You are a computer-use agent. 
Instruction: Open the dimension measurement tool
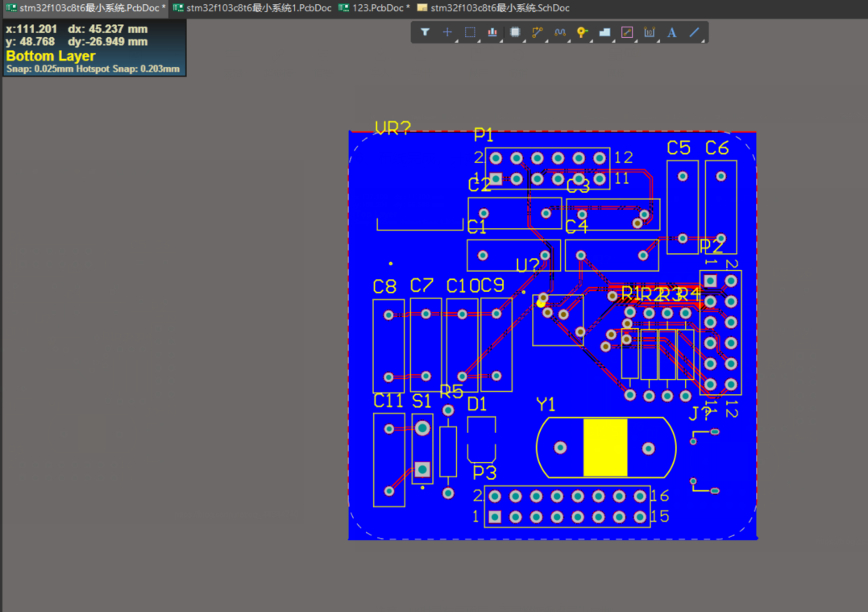tap(649, 32)
